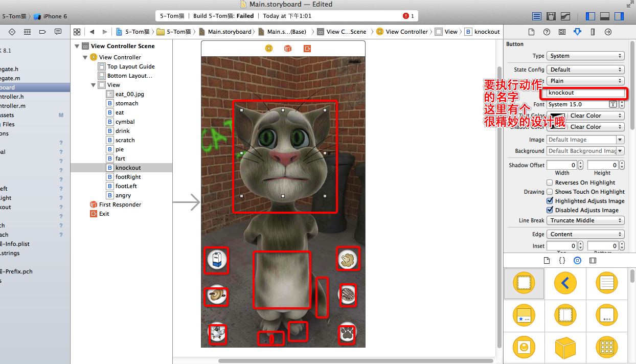Viewport: 636px width, 364px height.
Task: Select the Object library tab
Action: pos(577,260)
